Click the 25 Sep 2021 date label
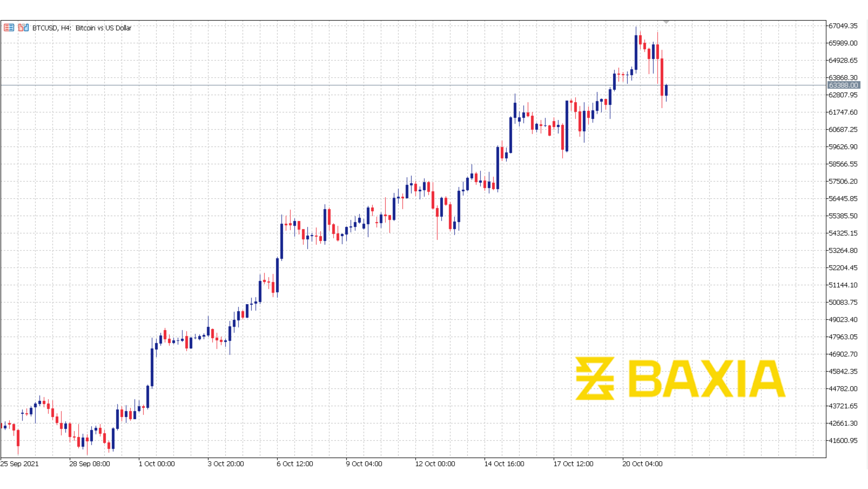This screenshot has height=489, width=868. pyautogui.click(x=20, y=464)
